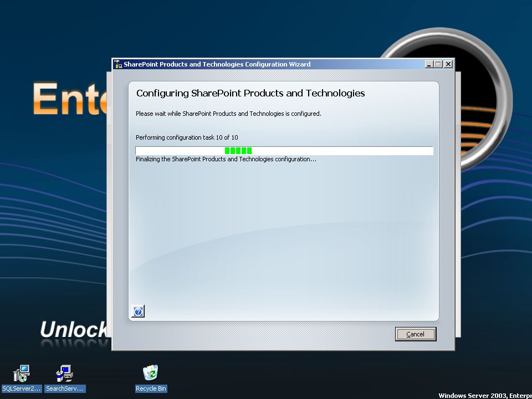
Task: Select the SQLServer2... desktop icon
Action: tap(22, 378)
